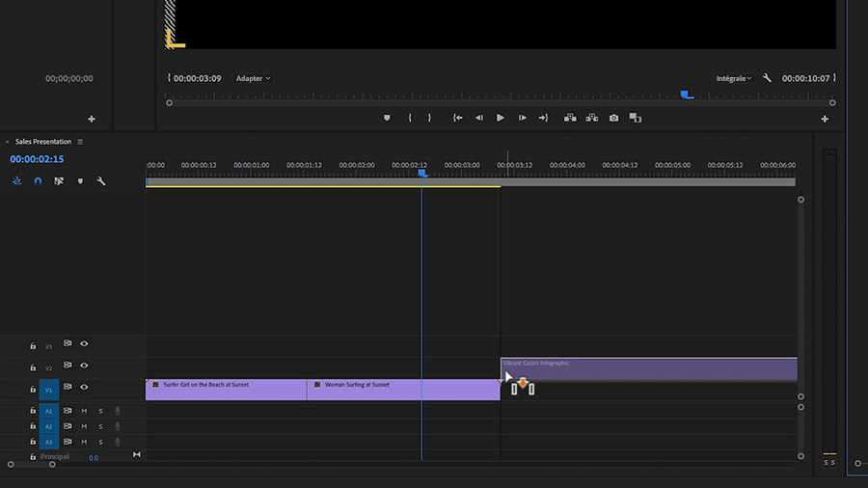Add marker in timeline panel
The width and height of the screenshot is (868, 488).
pos(80,181)
